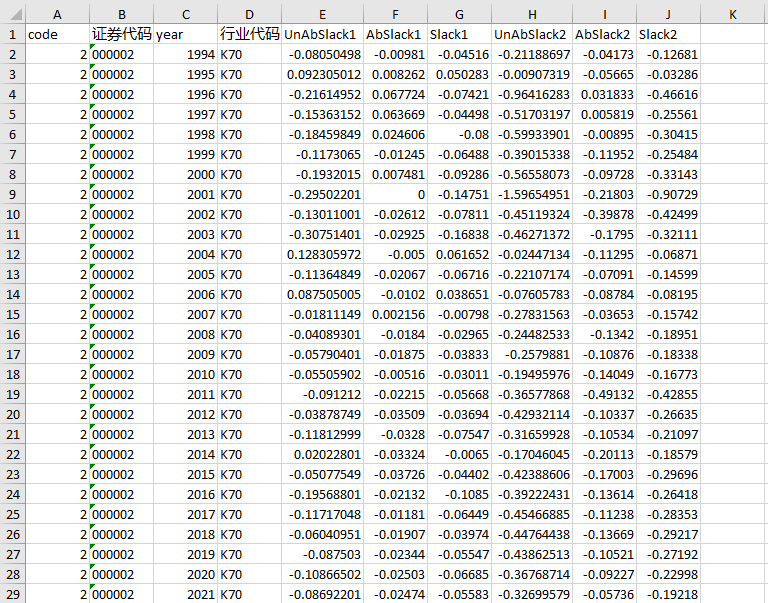Click cell with value 0.031833
The width and height of the screenshot is (768, 603).
604,95
